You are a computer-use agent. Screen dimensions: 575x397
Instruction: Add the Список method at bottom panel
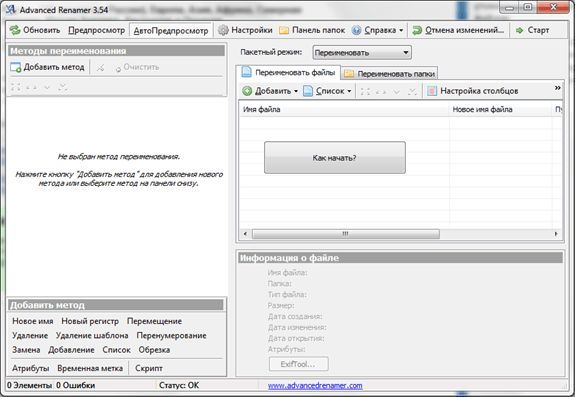116,350
